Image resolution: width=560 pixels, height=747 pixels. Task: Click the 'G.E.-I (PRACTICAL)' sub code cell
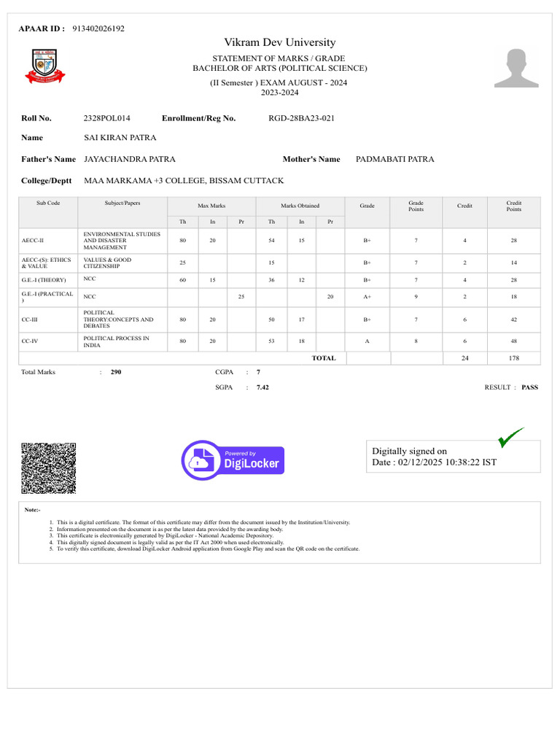48,298
